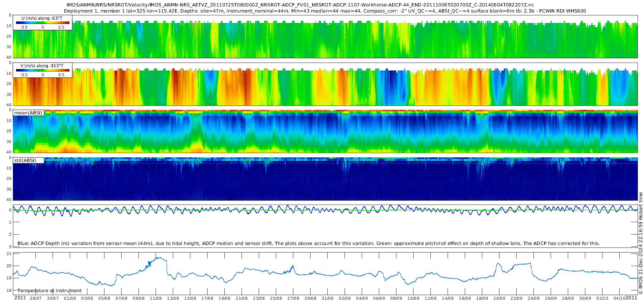
Task: Select the 'Temperature at instrument' label
Action: tap(50, 291)
